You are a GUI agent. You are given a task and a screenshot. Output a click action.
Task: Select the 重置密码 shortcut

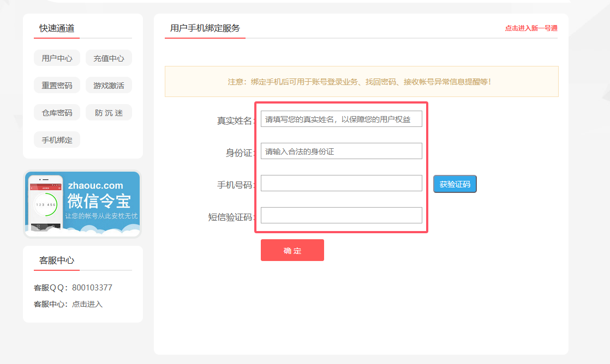point(57,86)
